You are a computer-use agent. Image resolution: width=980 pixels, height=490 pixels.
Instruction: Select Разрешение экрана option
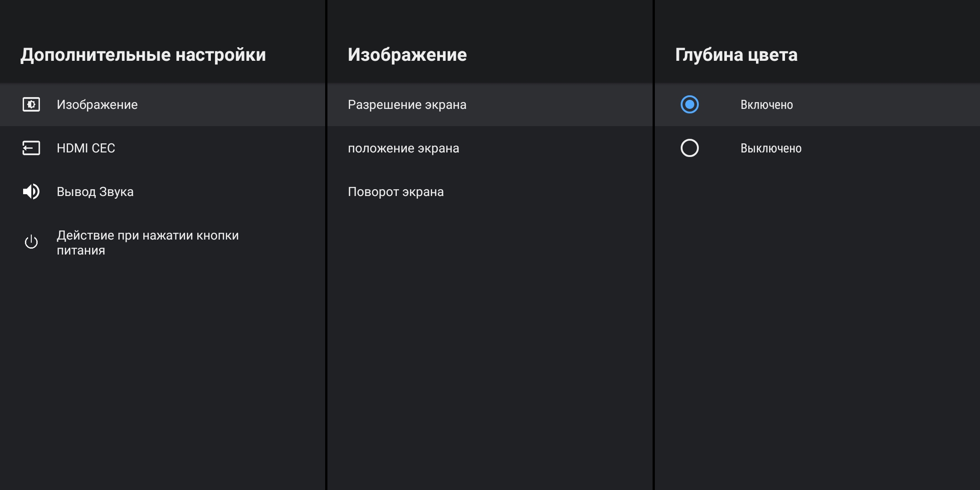pyautogui.click(x=407, y=104)
